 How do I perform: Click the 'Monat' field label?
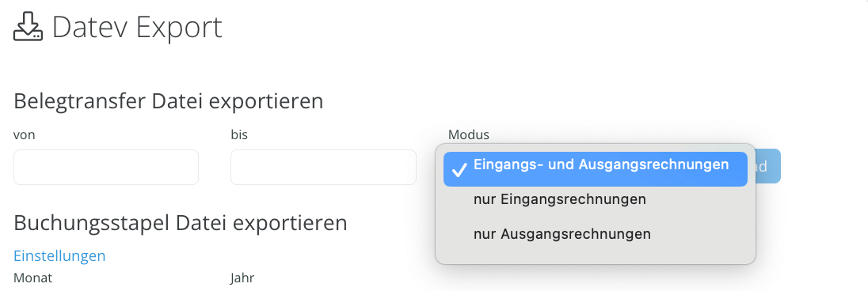(x=32, y=278)
